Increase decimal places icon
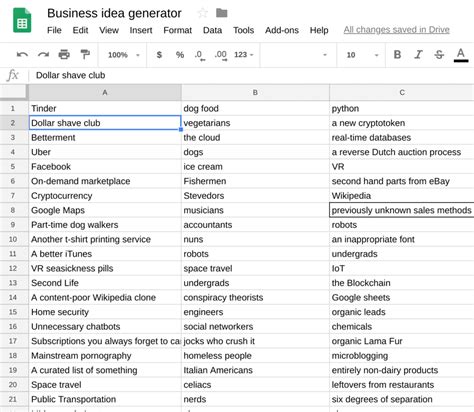This screenshot has height=412, width=474. (x=221, y=55)
